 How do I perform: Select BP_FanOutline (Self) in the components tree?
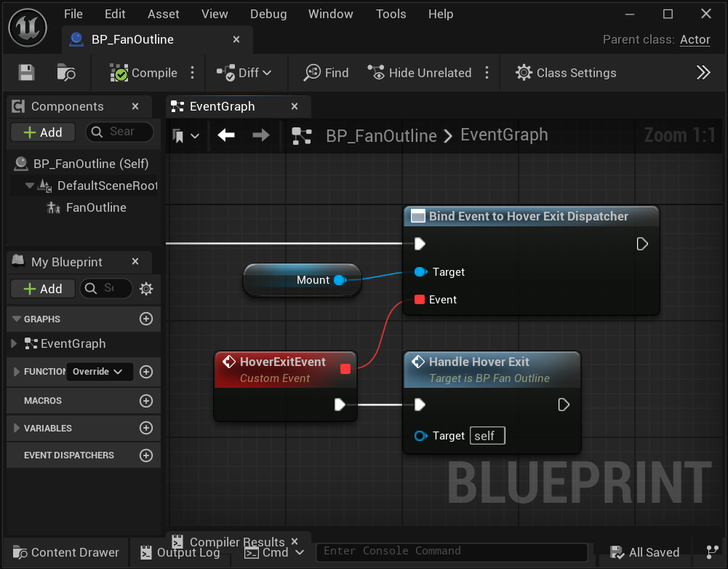pos(84,164)
